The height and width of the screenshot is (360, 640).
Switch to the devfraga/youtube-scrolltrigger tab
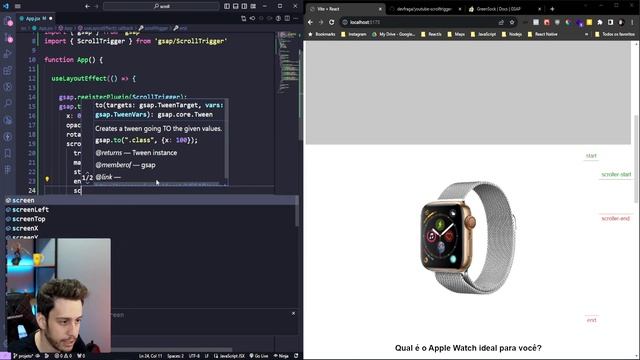424,9
